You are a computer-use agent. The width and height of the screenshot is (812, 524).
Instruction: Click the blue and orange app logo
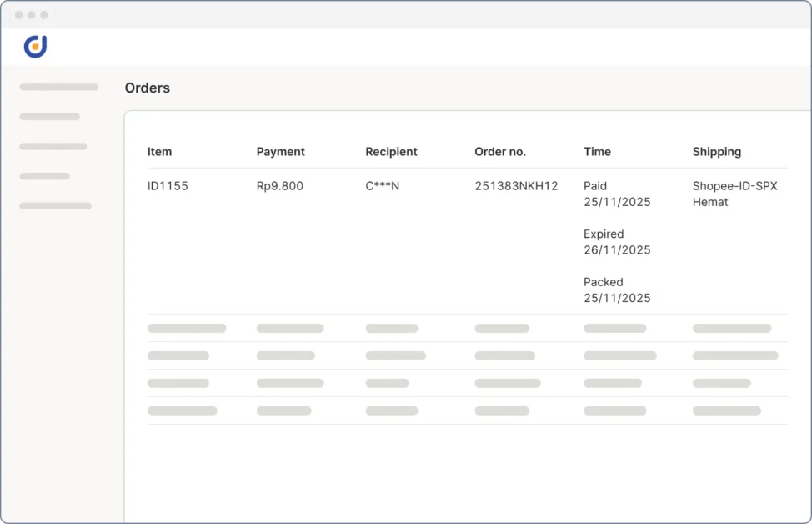[x=35, y=47]
